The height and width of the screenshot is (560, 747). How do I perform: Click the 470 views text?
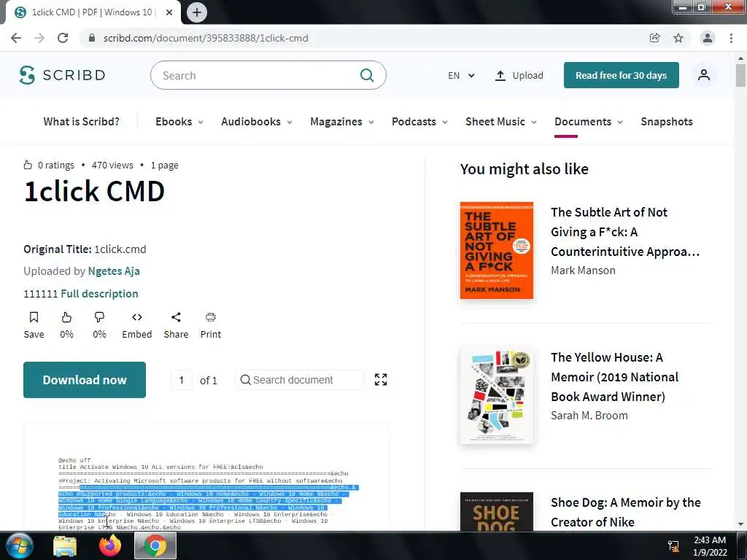[112, 166]
